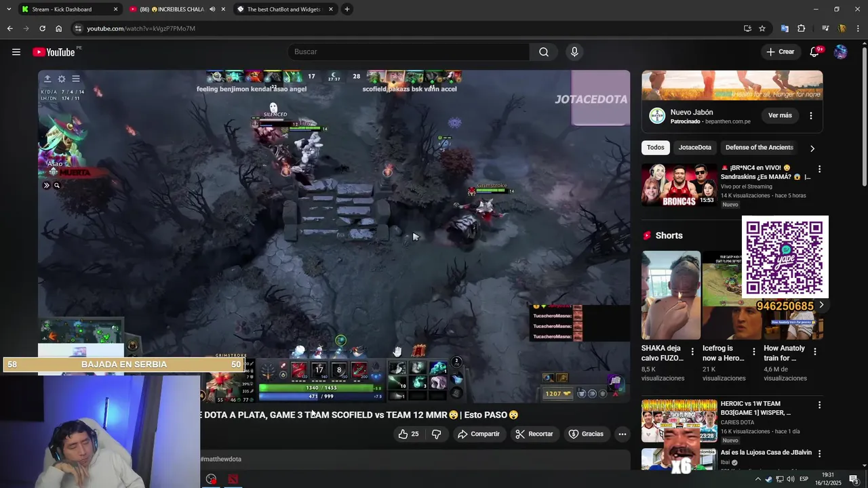
Task: Open Chrome three-dot menu
Action: point(859,28)
